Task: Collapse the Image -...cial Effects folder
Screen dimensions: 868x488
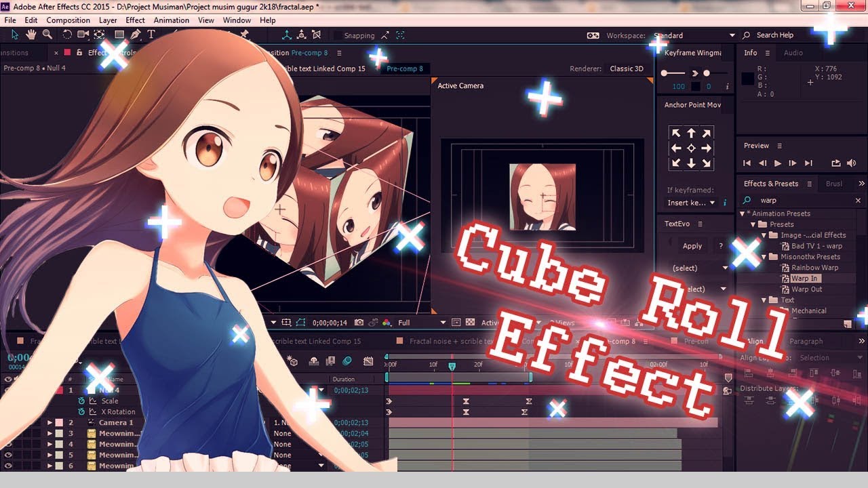Action: pos(764,235)
